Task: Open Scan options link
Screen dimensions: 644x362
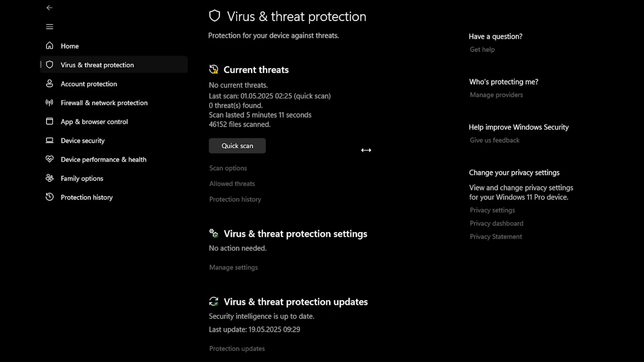Action: click(228, 168)
